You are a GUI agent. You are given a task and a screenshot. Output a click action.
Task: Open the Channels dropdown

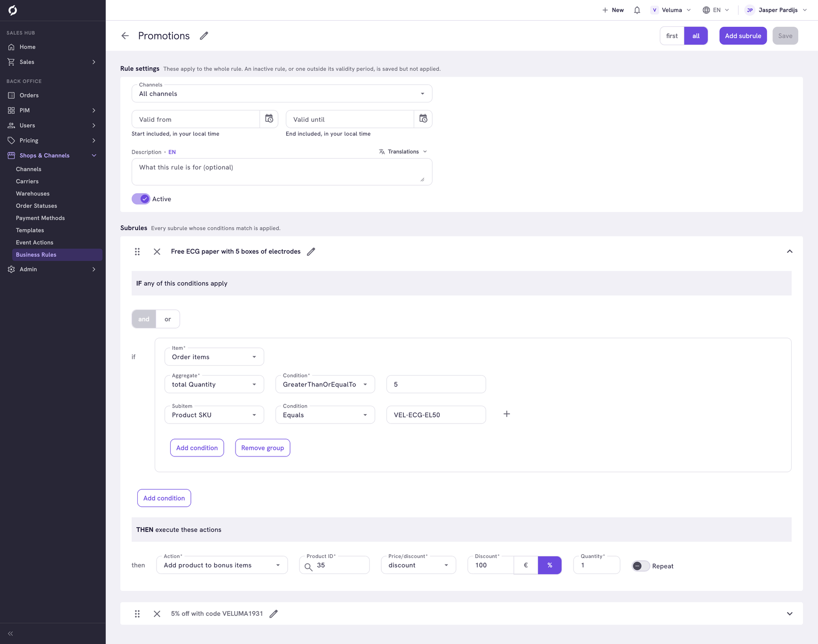[282, 94]
